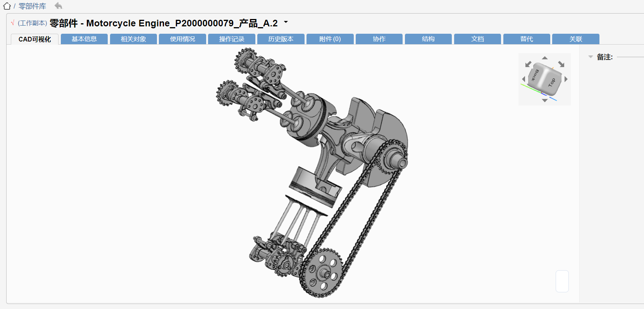
Task: Open the 附件 (0) tab
Action: tap(330, 39)
